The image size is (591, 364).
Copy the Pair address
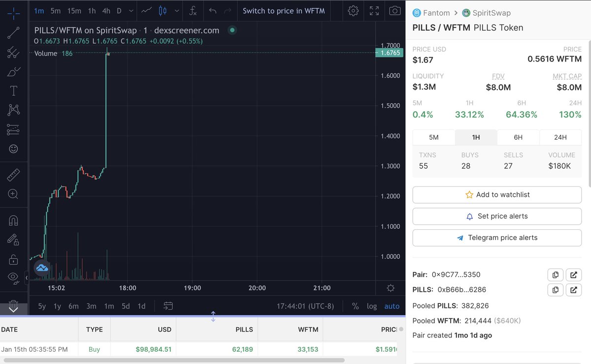click(x=555, y=275)
